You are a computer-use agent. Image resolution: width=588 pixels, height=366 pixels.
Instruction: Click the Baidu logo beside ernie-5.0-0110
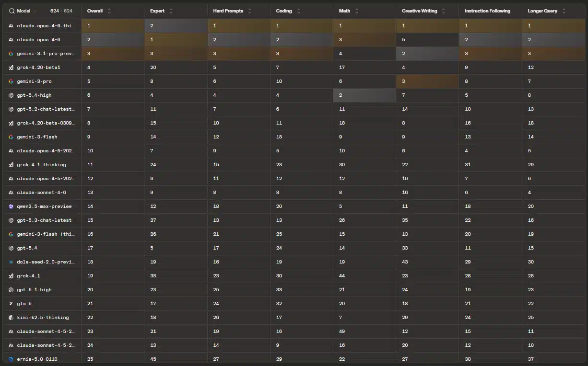pyautogui.click(x=11, y=359)
